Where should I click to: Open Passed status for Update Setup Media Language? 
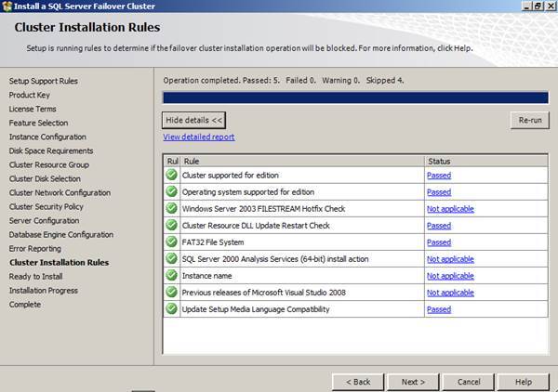point(439,309)
